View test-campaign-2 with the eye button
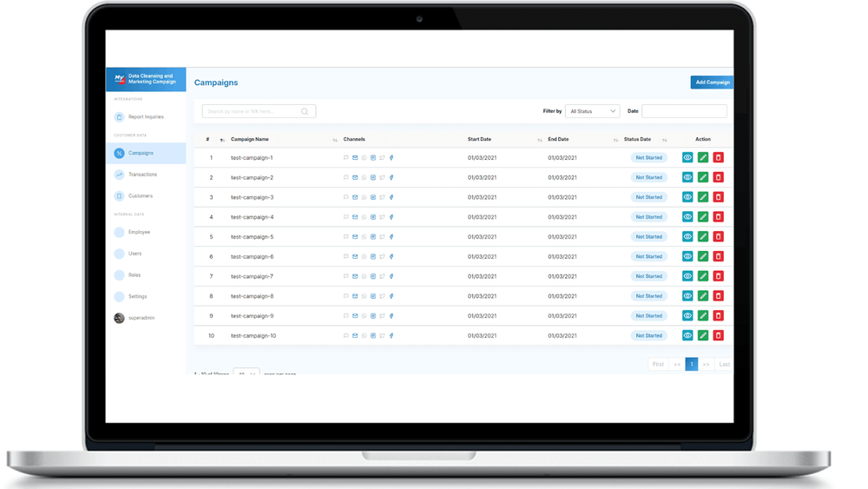 (687, 177)
